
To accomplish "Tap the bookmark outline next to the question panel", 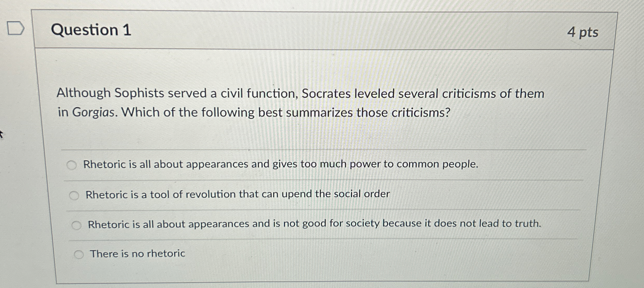I will click(x=16, y=29).
